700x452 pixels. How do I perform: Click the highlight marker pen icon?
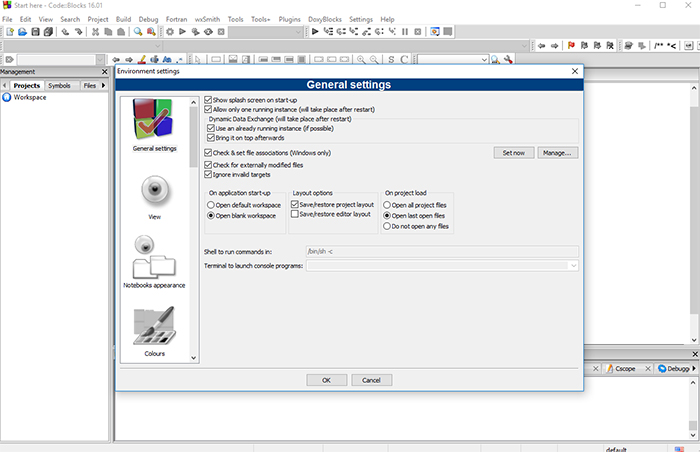(x=142, y=59)
